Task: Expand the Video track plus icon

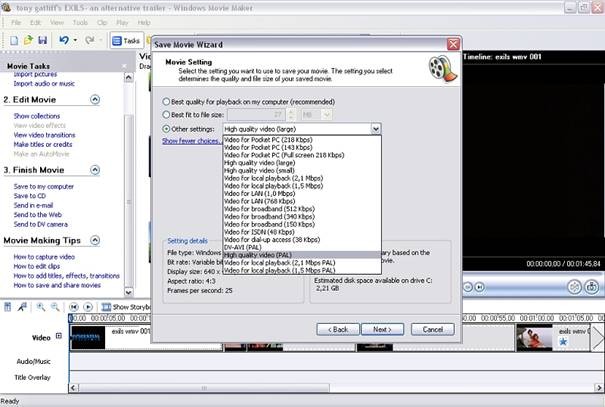Action: 59,336
